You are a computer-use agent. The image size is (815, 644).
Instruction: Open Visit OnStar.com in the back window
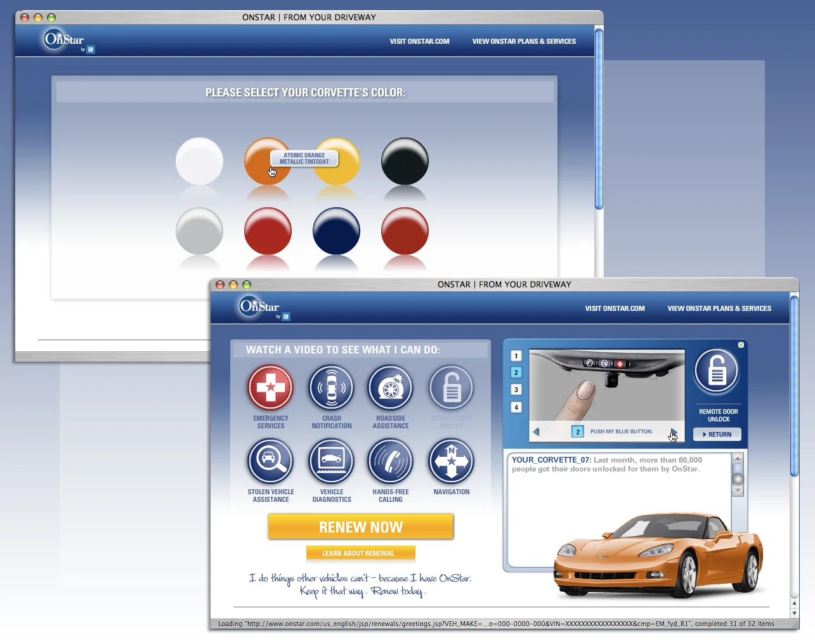[420, 41]
